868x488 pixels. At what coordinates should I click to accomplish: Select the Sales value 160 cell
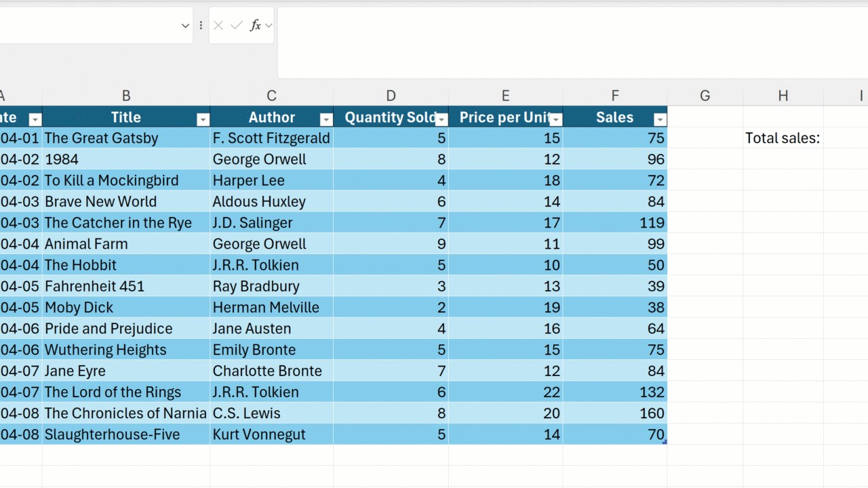coord(614,413)
